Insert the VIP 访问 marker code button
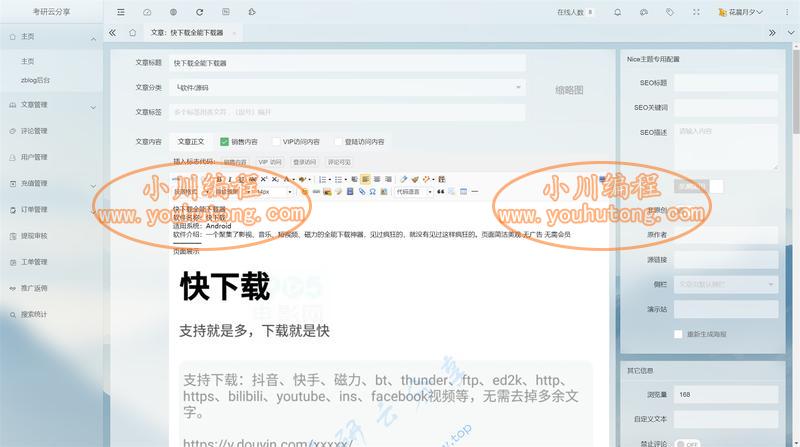The width and height of the screenshot is (800, 447). (x=270, y=162)
